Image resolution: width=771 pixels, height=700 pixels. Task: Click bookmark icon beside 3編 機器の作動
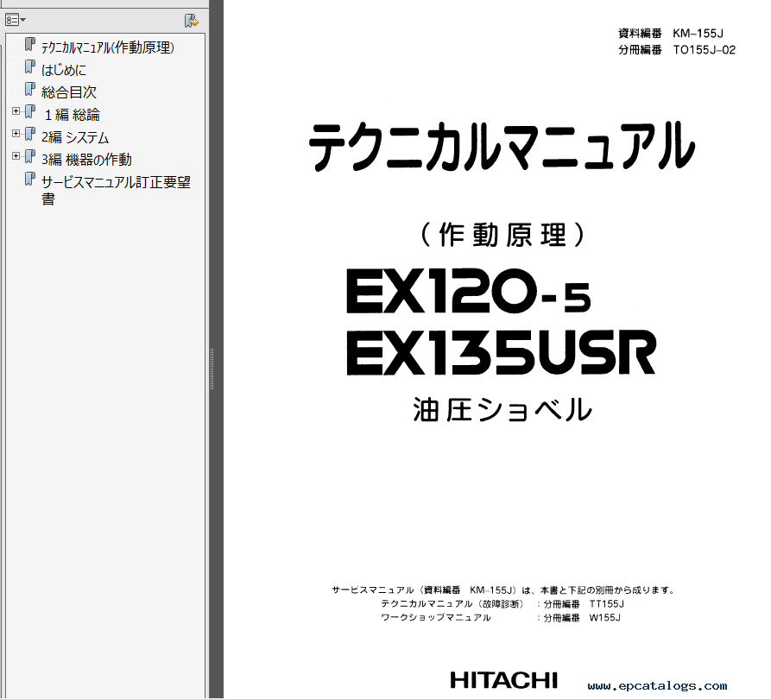tap(30, 156)
